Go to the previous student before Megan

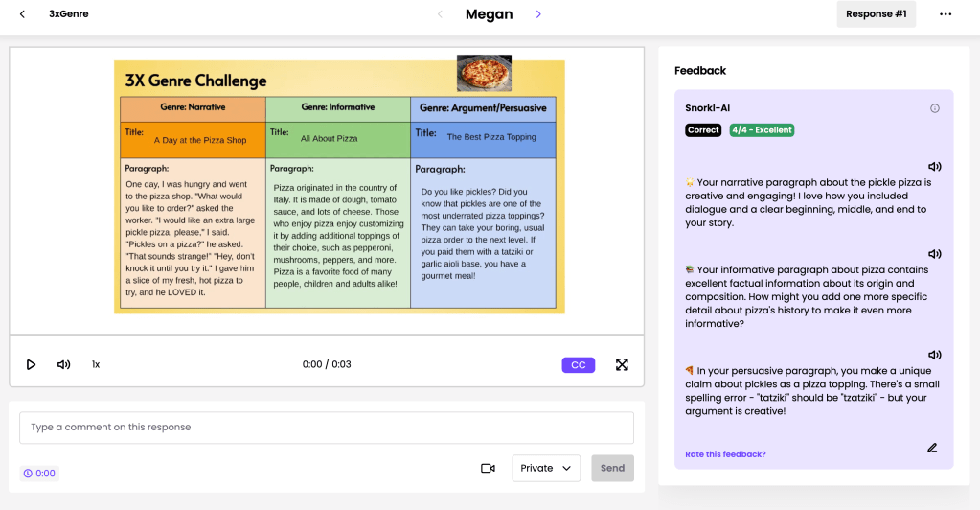point(440,14)
